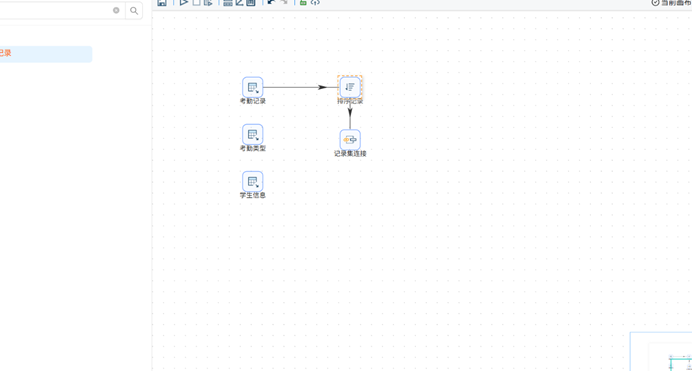Viewport: 692px width, 371px height.
Task: Select the 考勤类型 table input node
Action: (x=252, y=135)
